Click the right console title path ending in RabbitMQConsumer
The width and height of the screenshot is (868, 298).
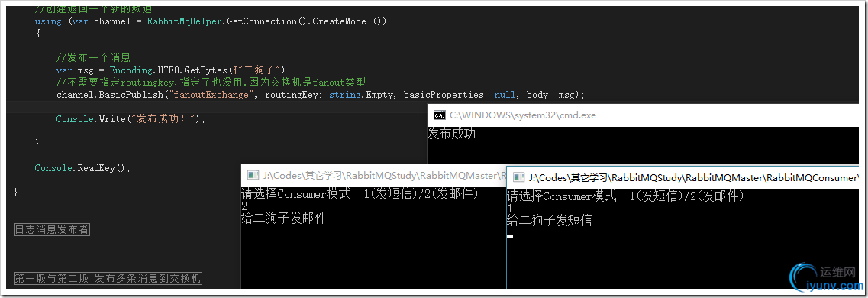(694, 178)
